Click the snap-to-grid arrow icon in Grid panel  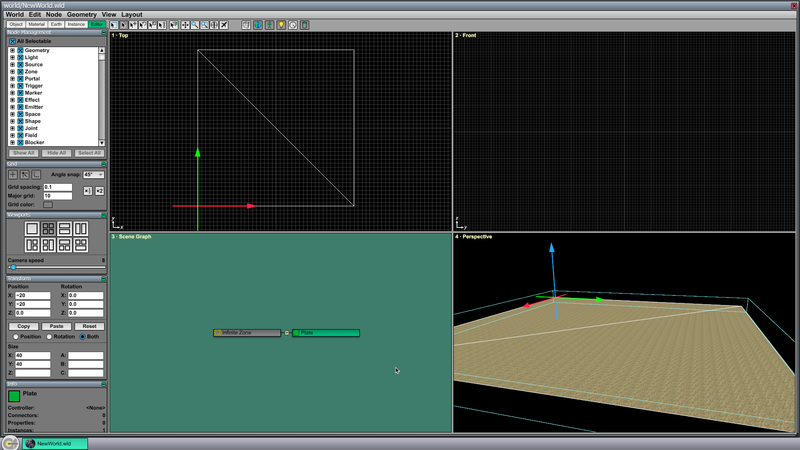[24, 174]
